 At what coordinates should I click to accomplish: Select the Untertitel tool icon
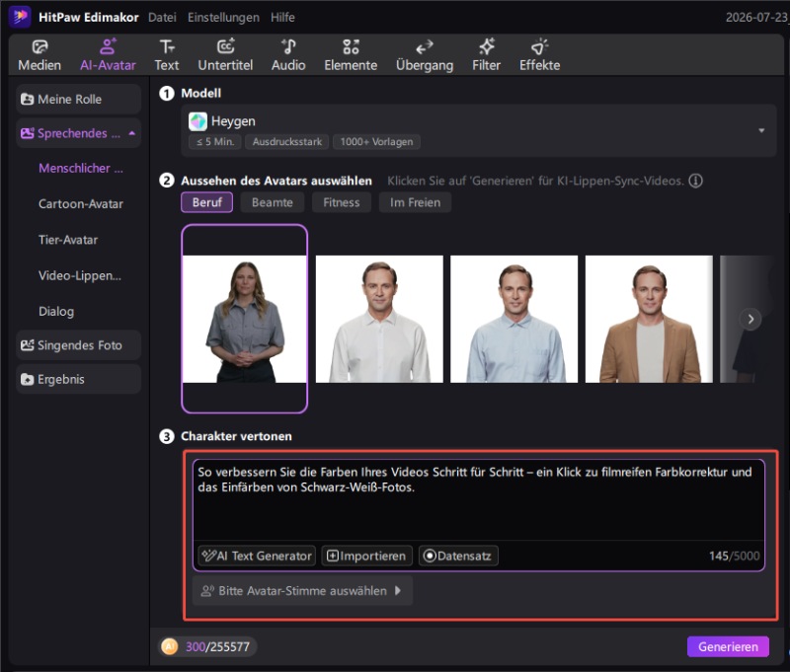point(225,46)
